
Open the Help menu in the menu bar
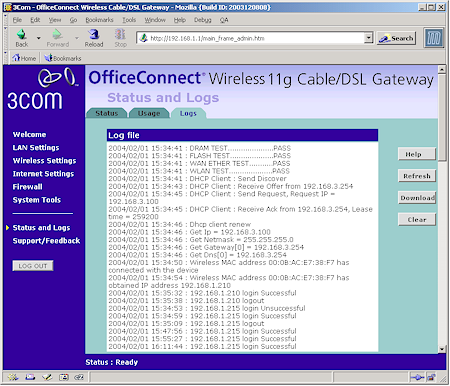click(180, 20)
